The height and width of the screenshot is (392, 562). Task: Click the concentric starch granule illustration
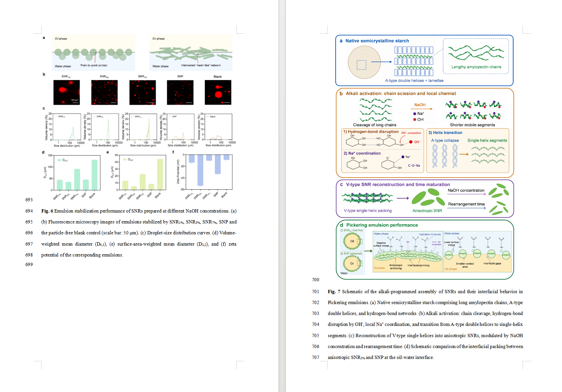coord(364,62)
